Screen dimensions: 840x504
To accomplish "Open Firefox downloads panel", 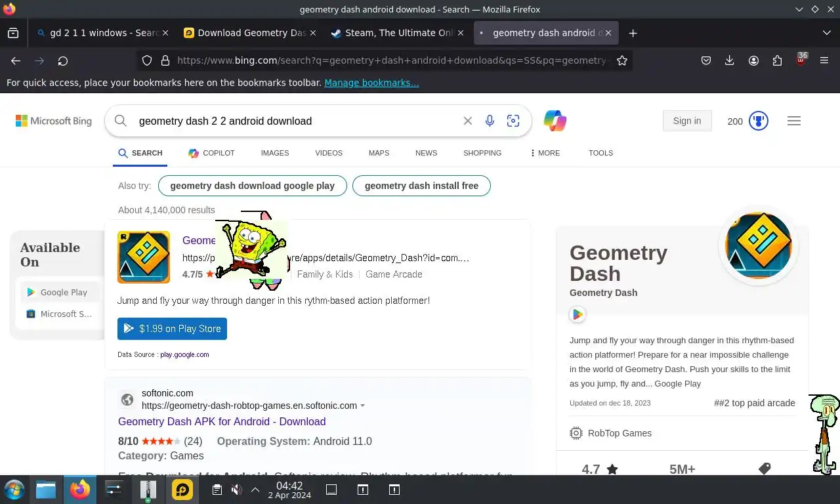I will [x=730, y=60].
